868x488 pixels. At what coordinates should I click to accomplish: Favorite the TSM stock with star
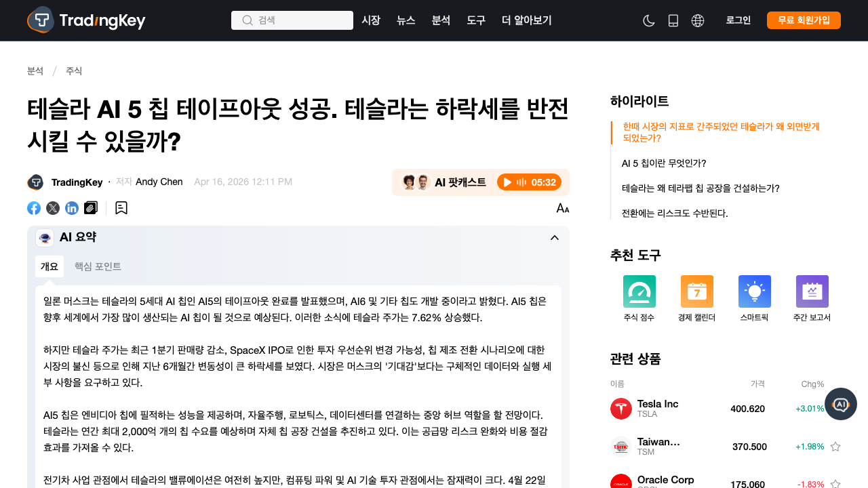[835, 447]
